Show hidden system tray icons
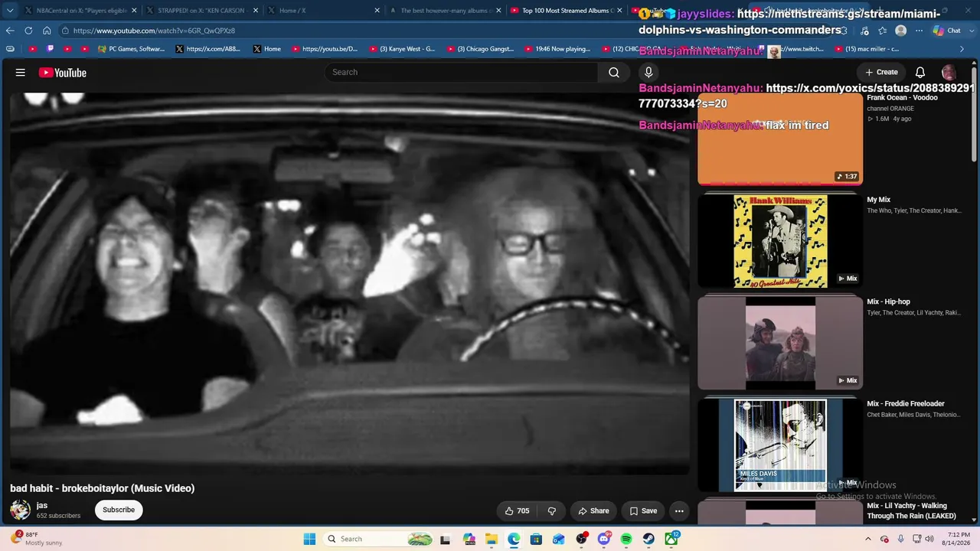The image size is (980, 551). tap(867, 539)
